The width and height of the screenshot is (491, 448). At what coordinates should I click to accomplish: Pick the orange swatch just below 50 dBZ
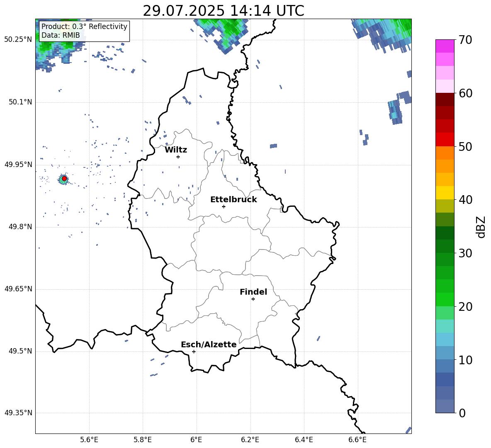click(445, 153)
